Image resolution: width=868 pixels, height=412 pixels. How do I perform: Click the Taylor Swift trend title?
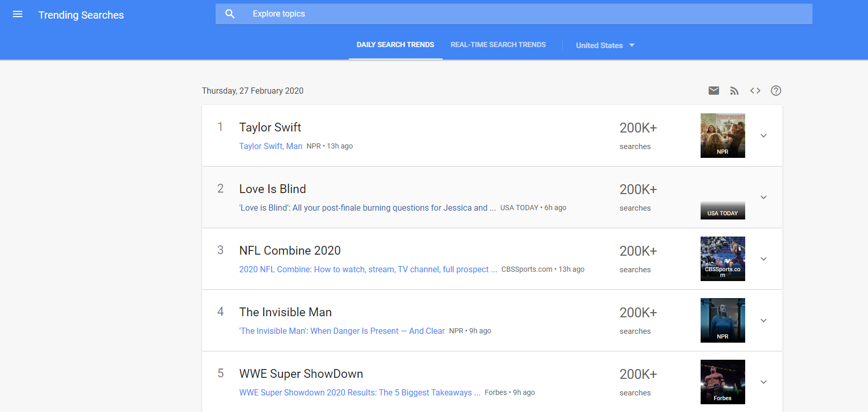tap(270, 127)
